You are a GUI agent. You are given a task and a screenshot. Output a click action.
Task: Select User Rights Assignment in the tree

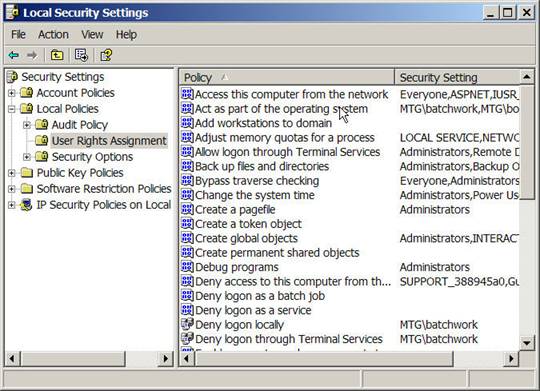pos(109,141)
